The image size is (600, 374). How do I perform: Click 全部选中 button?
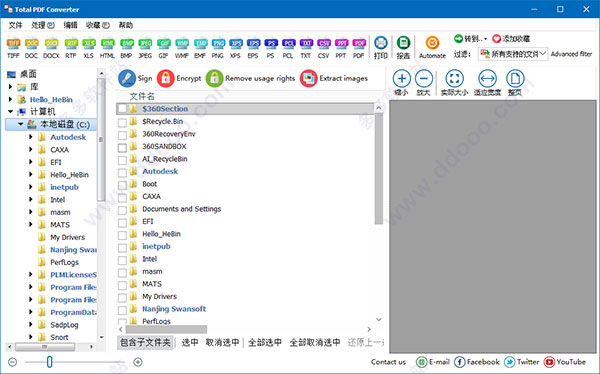(x=265, y=342)
